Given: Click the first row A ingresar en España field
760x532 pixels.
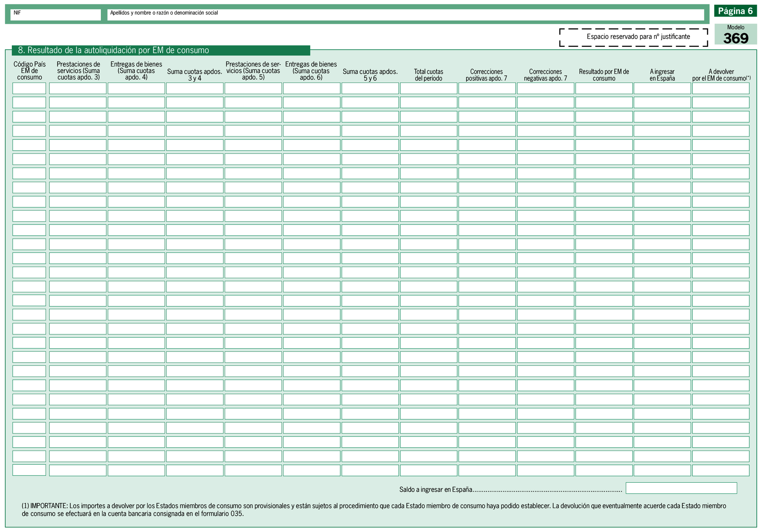Looking at the screenshot, I should point(662,88).
